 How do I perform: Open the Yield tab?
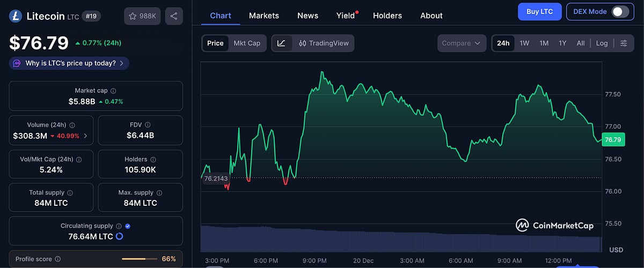pyautogui.click(x=346, y=16)
